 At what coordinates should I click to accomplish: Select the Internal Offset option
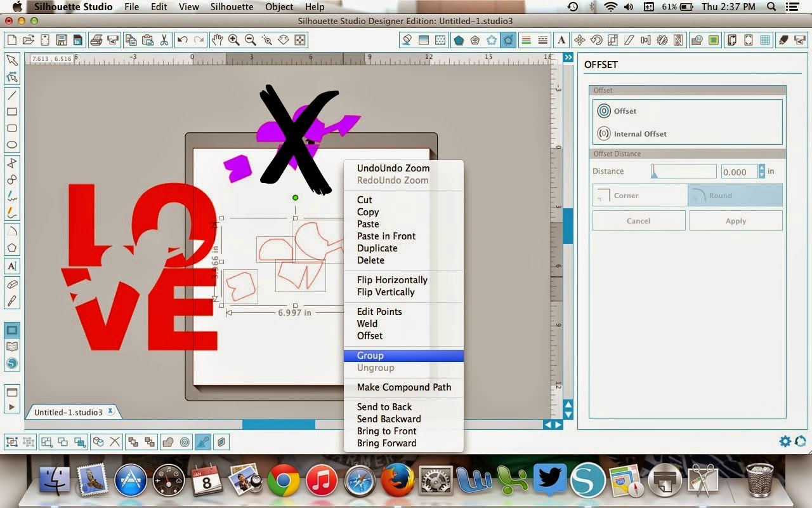(632, 134)
